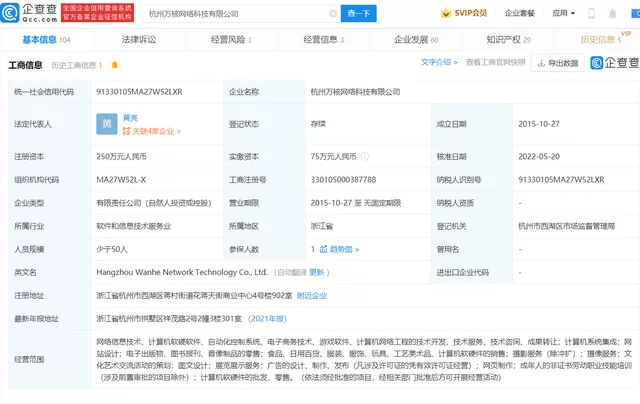Click the 查一下 search button

pyautogui.click(x=359, y=13)
